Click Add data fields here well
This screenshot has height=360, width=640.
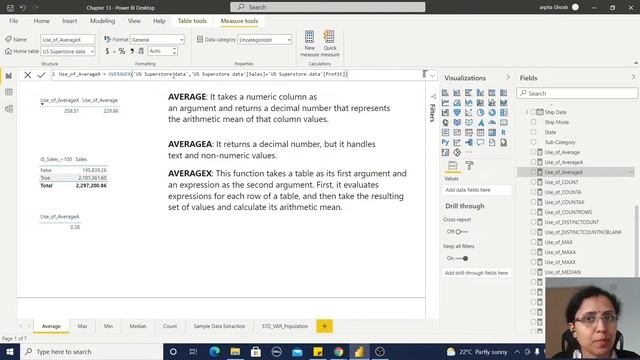click(x=476, y=190)
